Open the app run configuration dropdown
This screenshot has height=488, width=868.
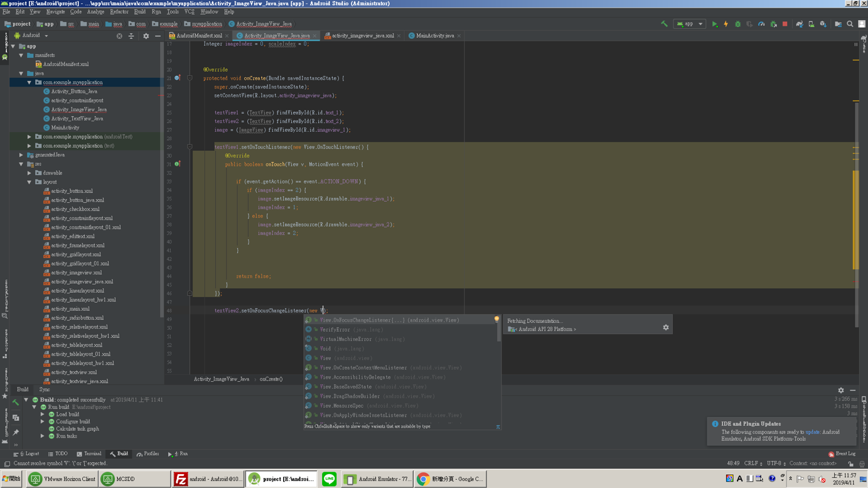[689, 24]
